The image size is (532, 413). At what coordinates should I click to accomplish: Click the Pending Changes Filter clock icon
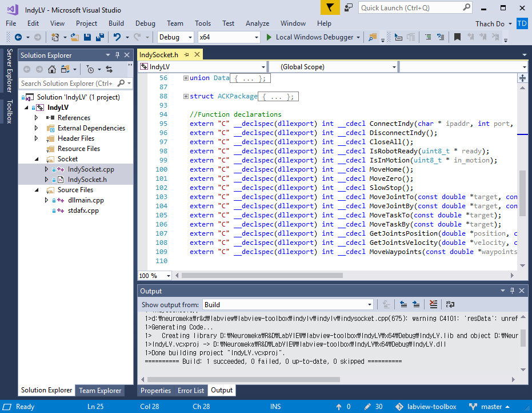pyautogui.click(x=90, y=69)
